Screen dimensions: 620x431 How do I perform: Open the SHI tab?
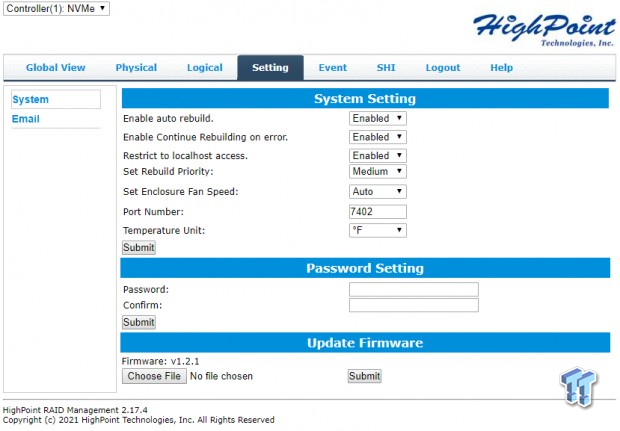[x=386, y=68]
